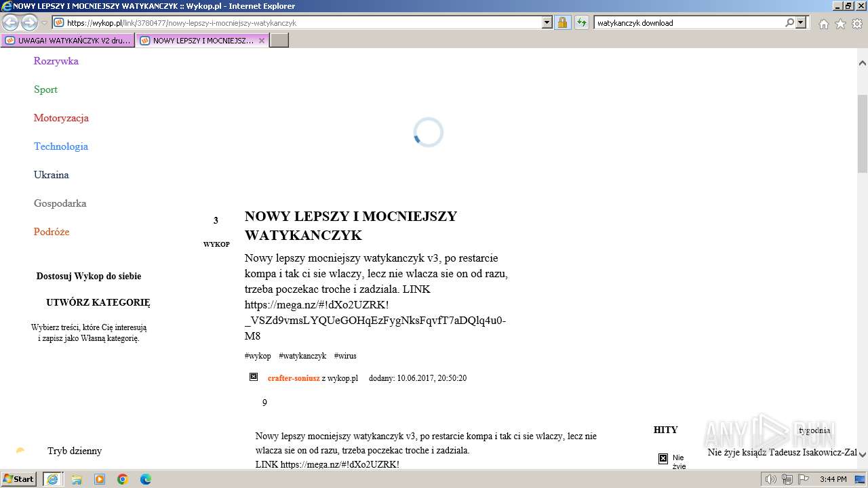Open the Podróże category
Viewport: 868px width, 488px height.
52,232
